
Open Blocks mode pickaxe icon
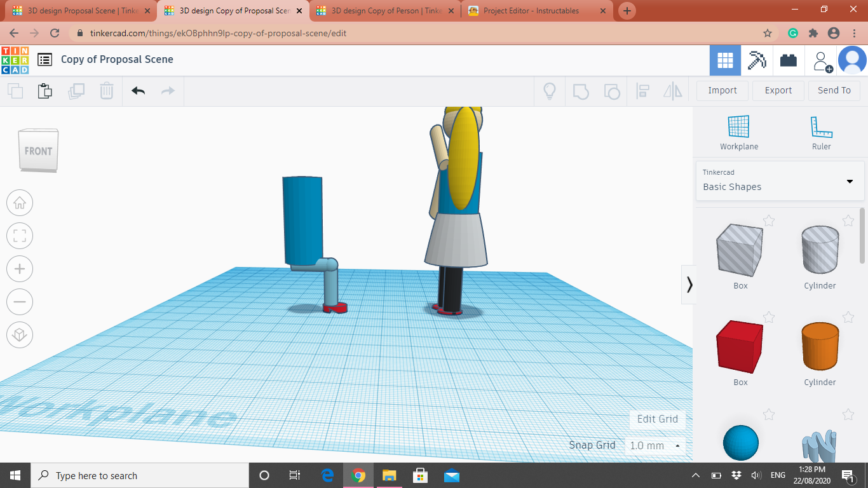pyautogui.click(x=757, y=60)
